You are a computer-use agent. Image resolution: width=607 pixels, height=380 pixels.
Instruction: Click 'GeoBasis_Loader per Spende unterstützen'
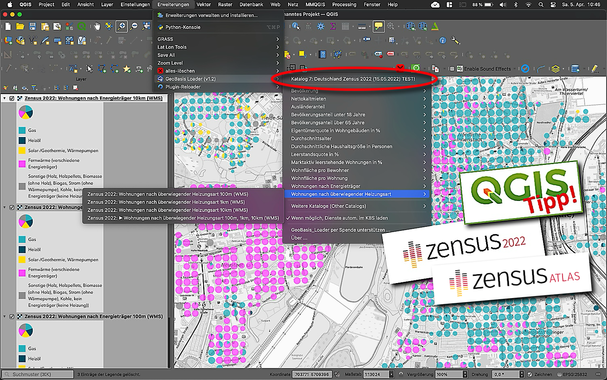pyautogui.click(x=338, y=230)
